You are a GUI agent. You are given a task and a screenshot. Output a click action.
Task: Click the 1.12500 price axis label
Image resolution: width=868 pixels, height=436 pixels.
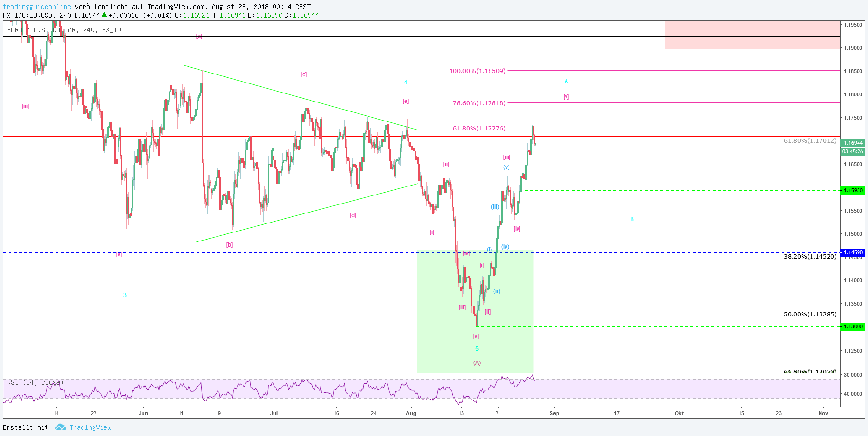pyautogui.click(x=853, y=351)
